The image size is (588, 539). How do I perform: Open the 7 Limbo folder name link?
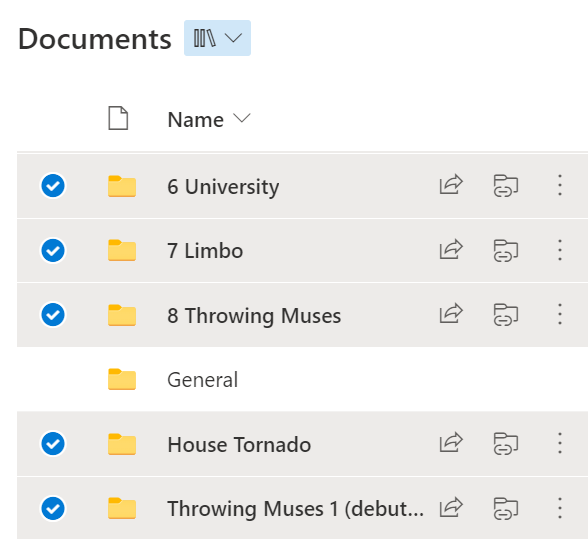click(205, 251)
